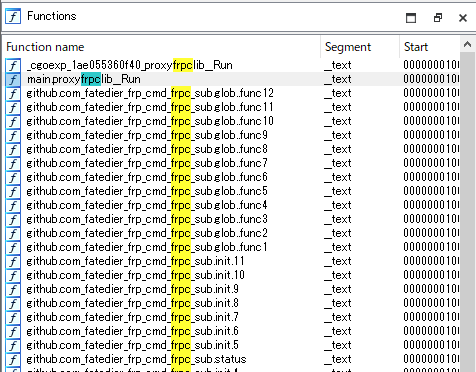The width and height of the screenshot is (476, 372).
Task: Click function icon for sub.glob..func6 row
Action: [x=13, y=177]
